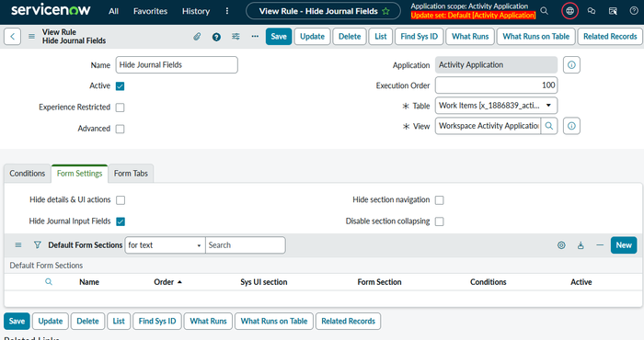Click the top List button
This screenshot has width=644, height=340.
tap(381, 37)
